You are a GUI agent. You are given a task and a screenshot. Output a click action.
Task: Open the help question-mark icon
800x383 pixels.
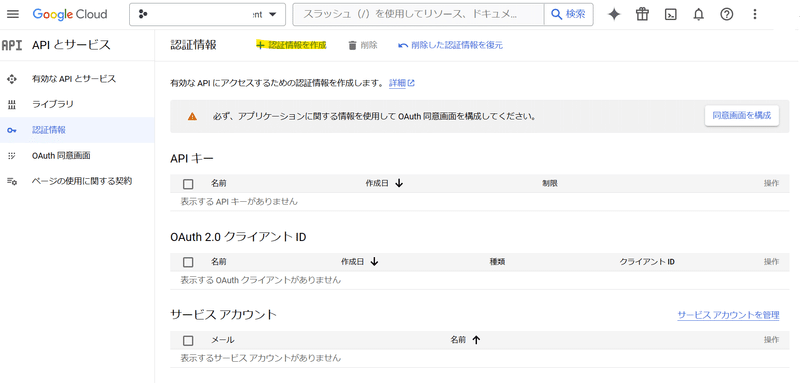[727, 14]
